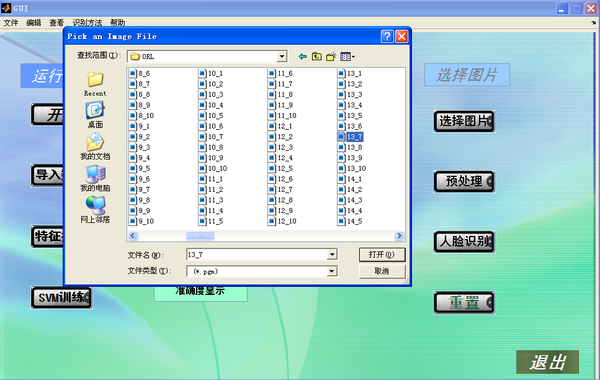
Task: Click right arrow of horizontal scrollbar
Action: [x=399, y=236]
